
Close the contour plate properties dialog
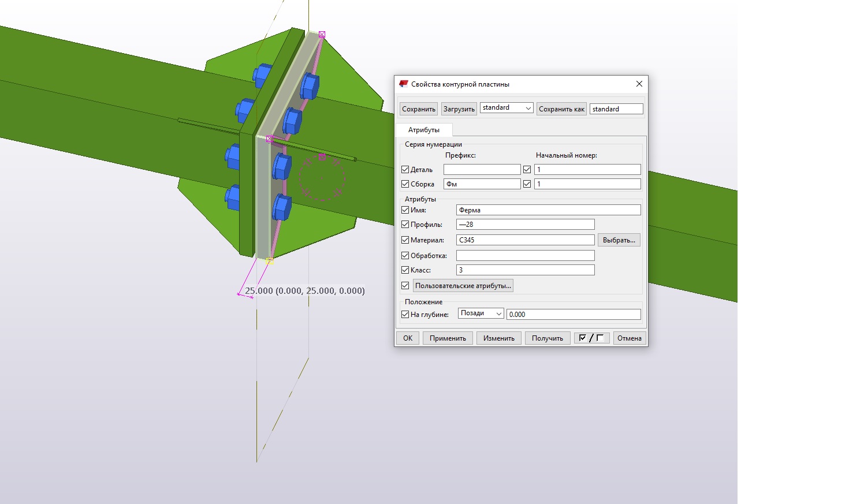pyautogui.click(x=639, y=84)
